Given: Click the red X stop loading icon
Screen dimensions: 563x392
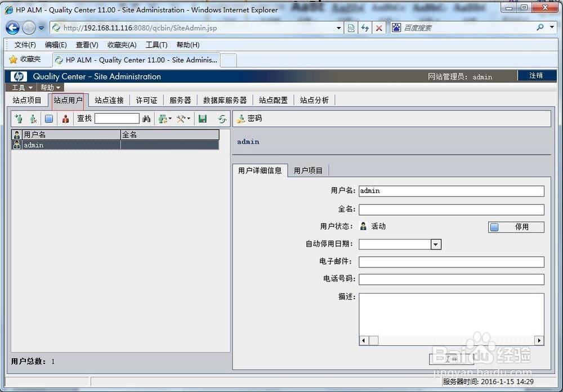Looking at the screenshot, I should click(379, 28).
